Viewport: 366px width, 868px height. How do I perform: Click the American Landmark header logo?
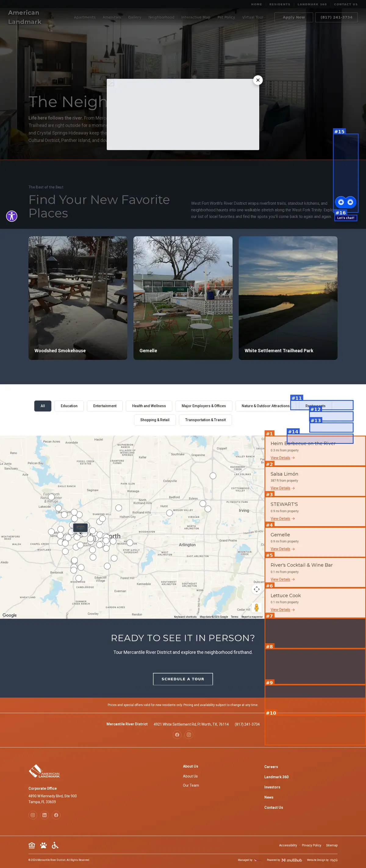[25, 17]
